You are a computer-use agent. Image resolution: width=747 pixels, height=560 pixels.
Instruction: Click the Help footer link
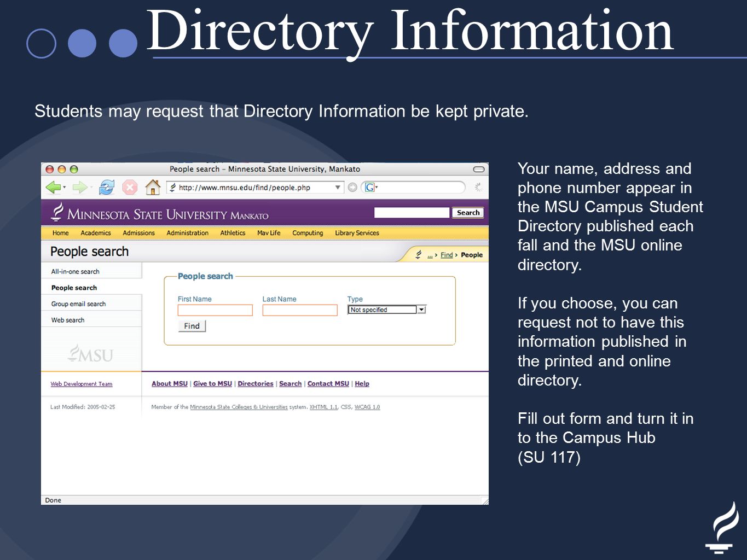pos(362,384)
